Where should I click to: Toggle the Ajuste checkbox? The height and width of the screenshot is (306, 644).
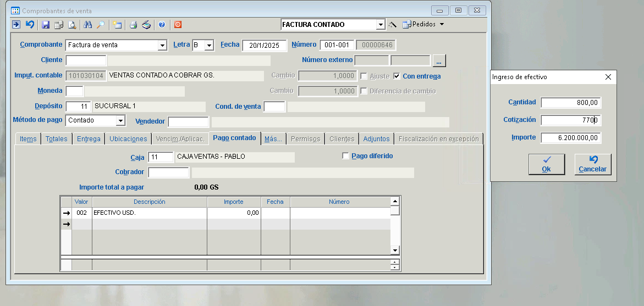[364, 76]
